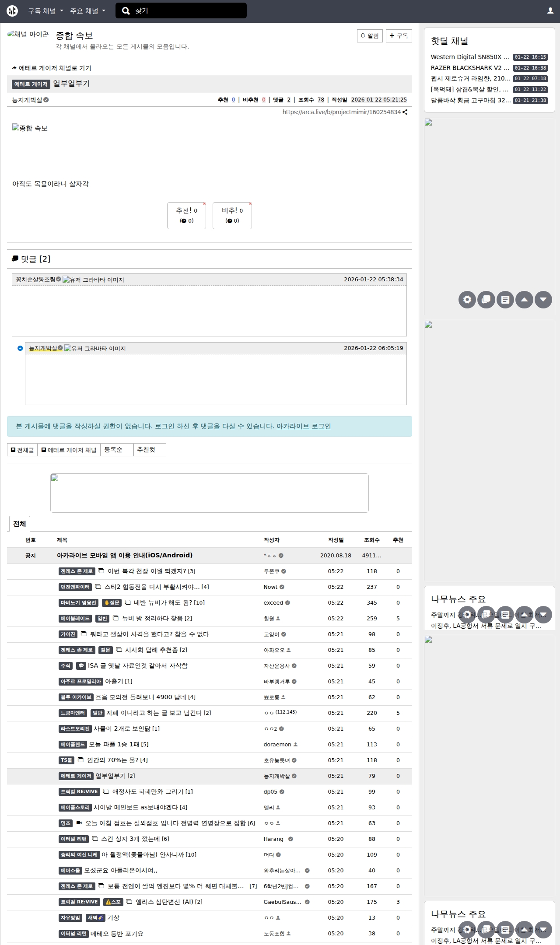Switch to the 전체글 list button
The height and width of the screenshot is (945, 560).
point(22,450)
